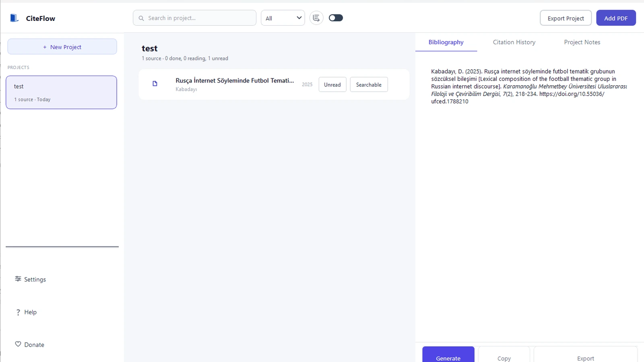Click the search magnifier icon

tap(141, 18)
